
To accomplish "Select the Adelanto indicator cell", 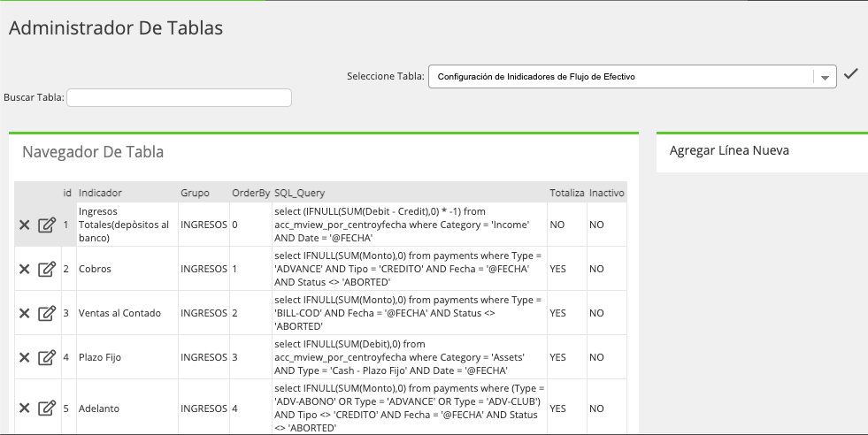I will [127, 408].
